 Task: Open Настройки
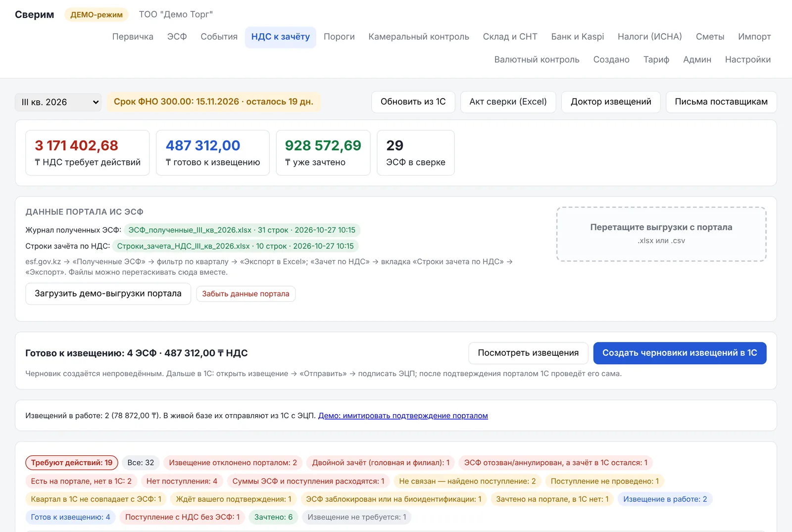point(747,59)
